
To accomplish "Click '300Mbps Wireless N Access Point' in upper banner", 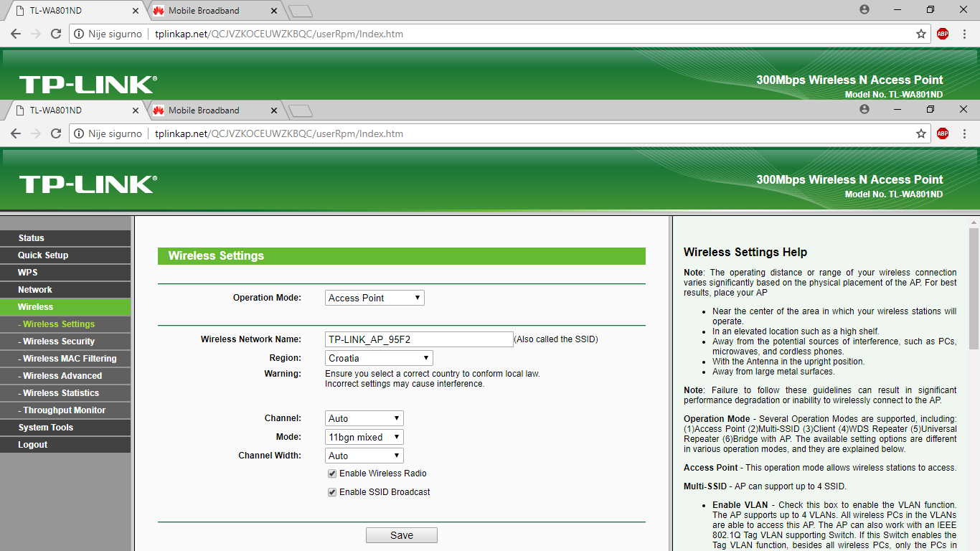I will click(x=850, y=80).
